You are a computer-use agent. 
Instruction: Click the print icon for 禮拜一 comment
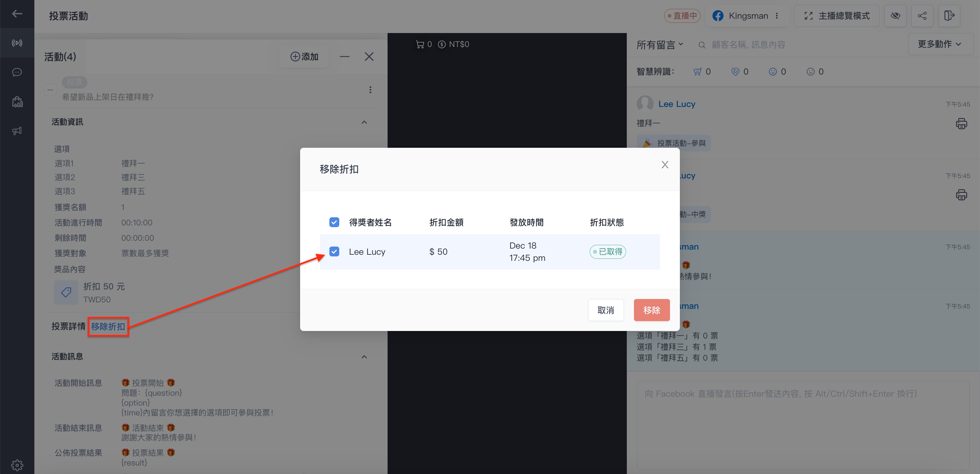(x=961, y=124)
